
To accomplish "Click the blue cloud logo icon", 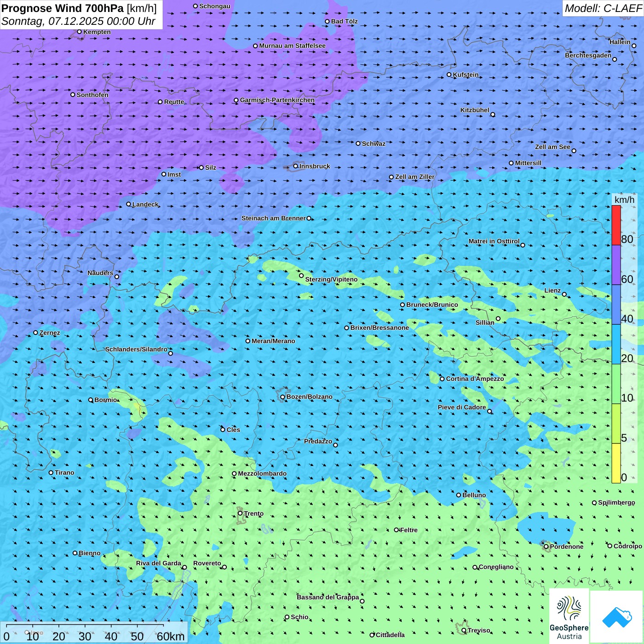I will (x=616, y=617).
